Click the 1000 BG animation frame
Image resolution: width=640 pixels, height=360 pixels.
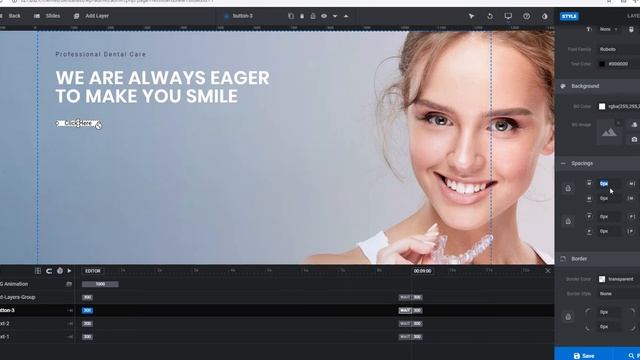100,284
